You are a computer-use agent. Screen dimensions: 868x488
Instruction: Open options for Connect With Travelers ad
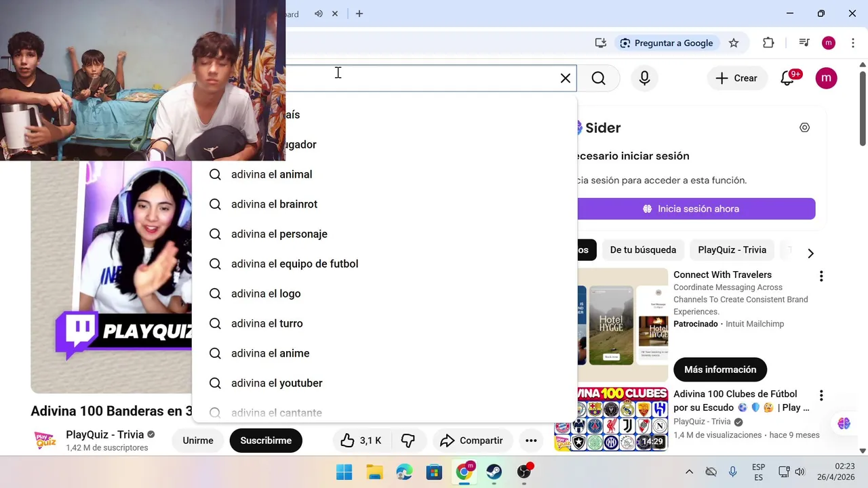(x=821, y=276)
